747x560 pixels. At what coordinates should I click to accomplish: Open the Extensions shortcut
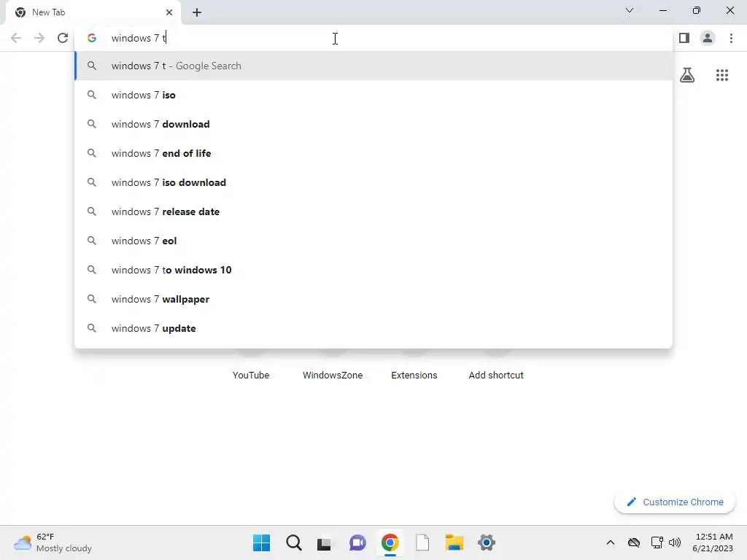point(414,376)
